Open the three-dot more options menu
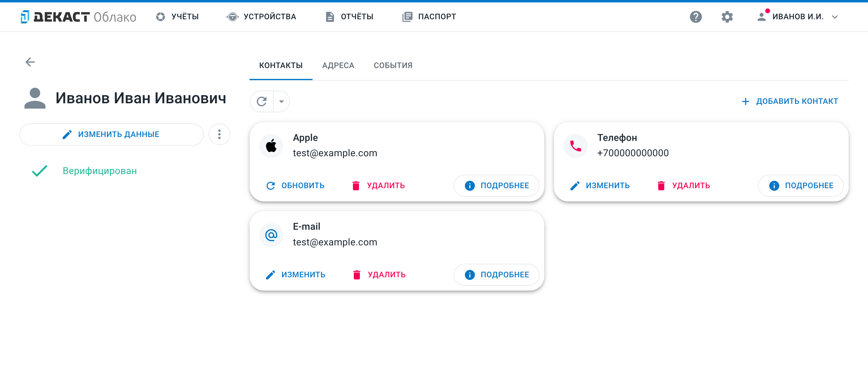The width and height of the screenshot is (868, 386). tap(219, 134)
